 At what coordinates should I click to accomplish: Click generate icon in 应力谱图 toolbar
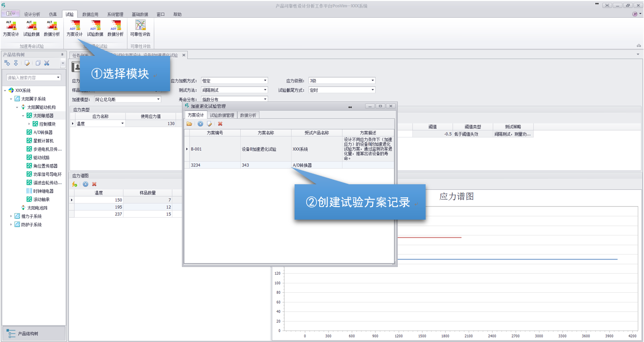tap(75, 184)
